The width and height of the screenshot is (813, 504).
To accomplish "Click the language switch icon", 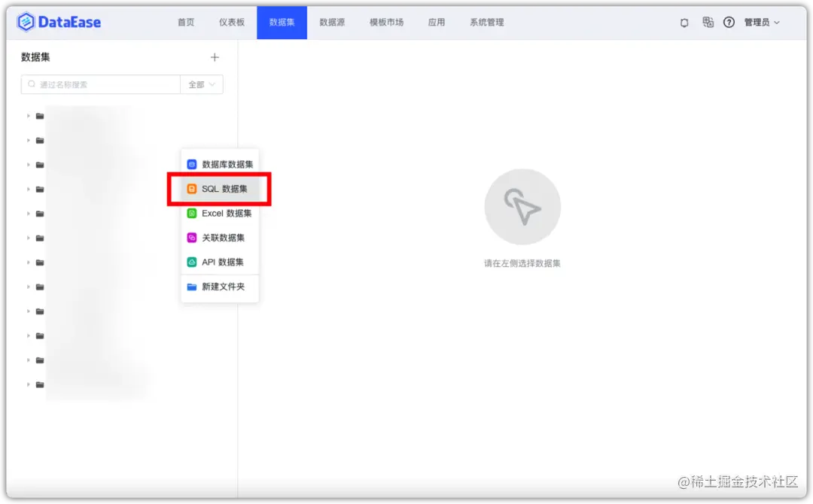I will 708,23.
